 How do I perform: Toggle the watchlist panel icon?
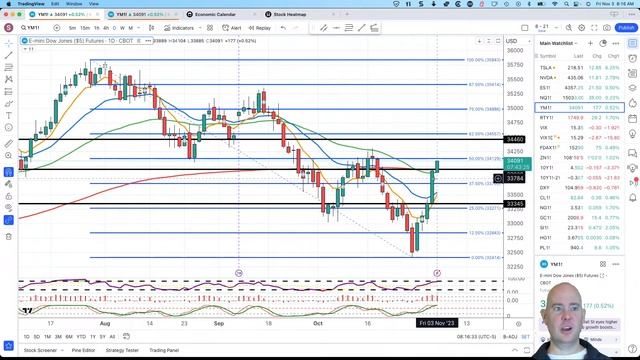click(633, 43)
